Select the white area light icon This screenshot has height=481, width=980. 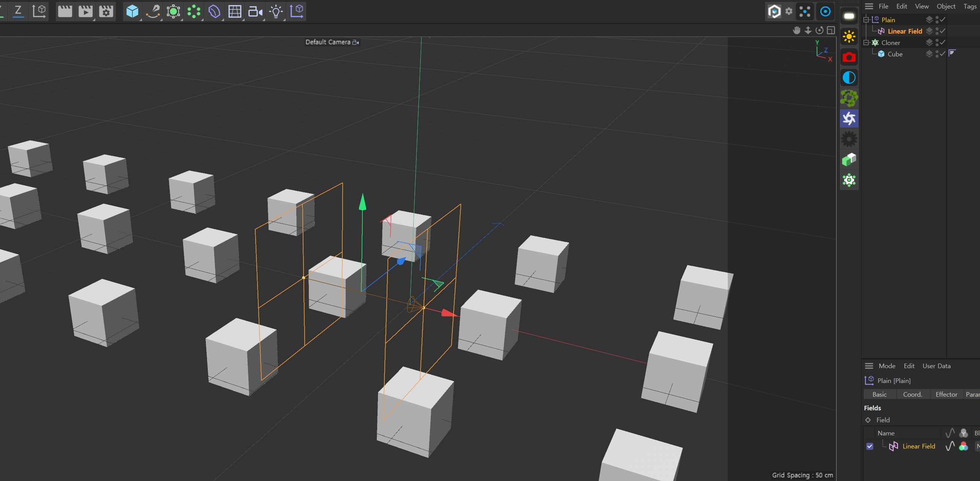(849, 16)
